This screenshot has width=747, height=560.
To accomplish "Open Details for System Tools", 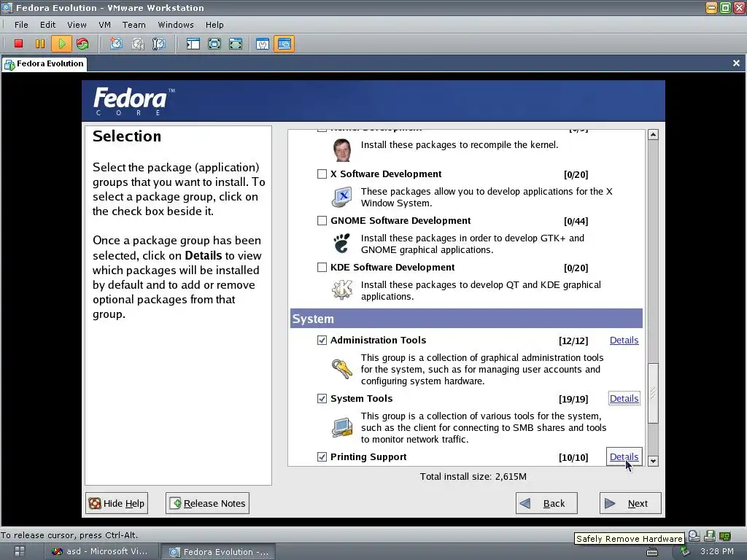I will [624, 399].
